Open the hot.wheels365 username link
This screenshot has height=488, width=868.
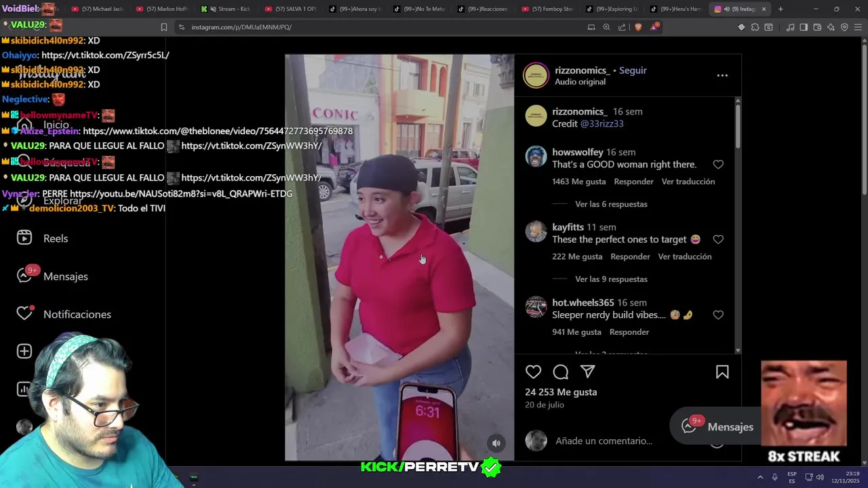[x=583, y=302]
